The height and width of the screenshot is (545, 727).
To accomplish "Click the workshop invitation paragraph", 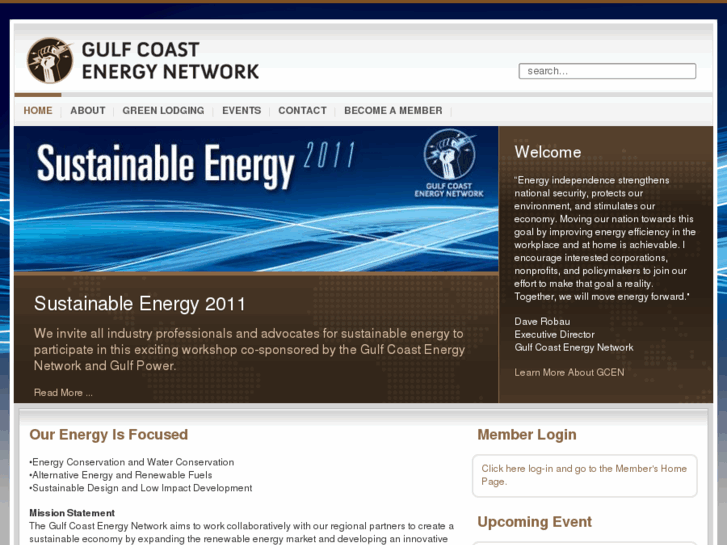I will point(249,349).
